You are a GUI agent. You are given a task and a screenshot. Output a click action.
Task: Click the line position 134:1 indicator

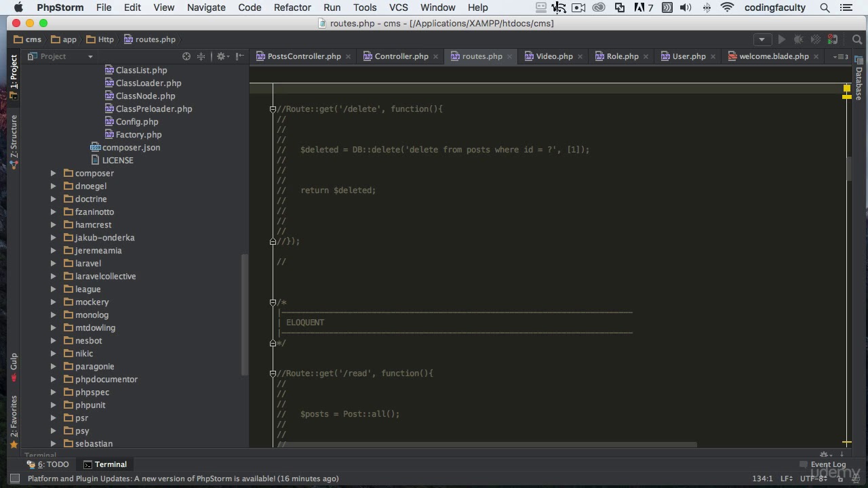[x=763, y=479]
